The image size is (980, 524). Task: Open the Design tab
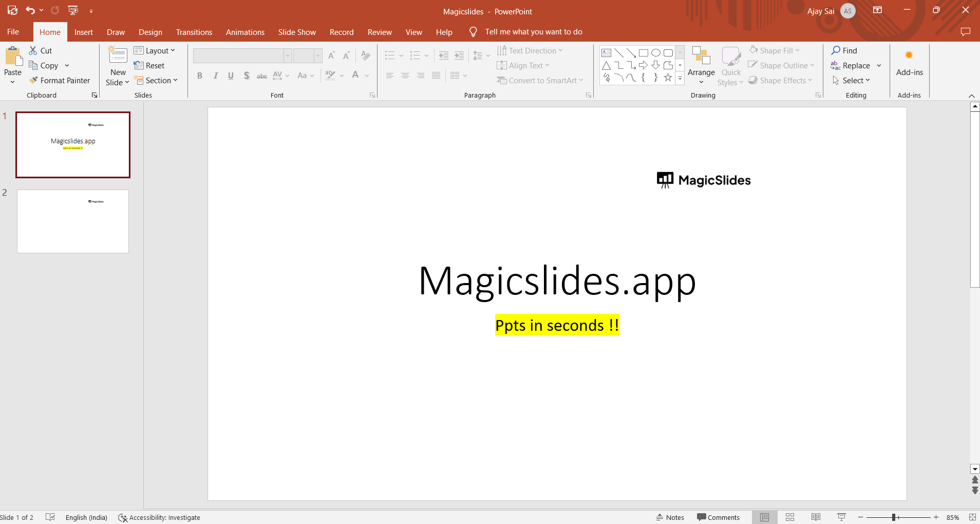(150, 32)
